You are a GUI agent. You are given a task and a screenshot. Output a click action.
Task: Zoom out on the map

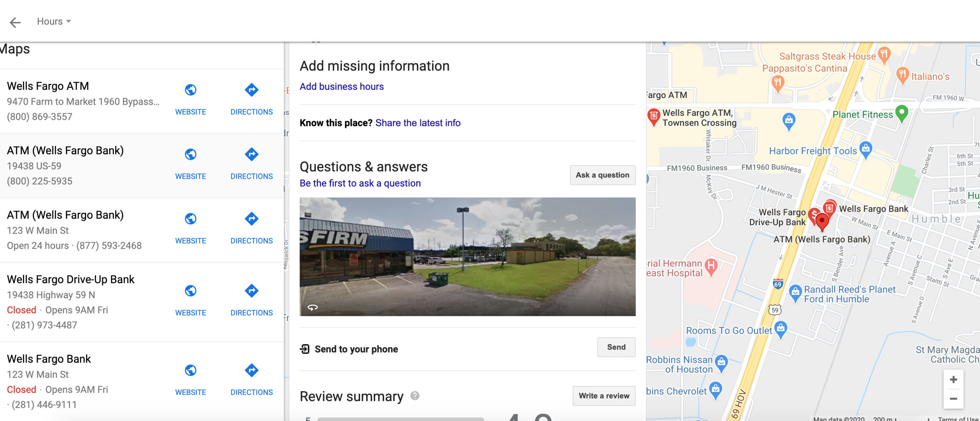click(953, 399)
